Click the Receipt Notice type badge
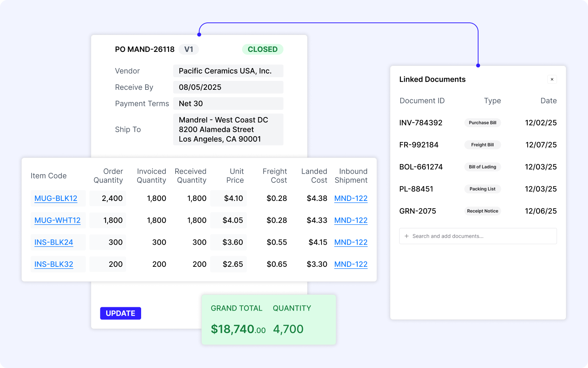This screenshot has height=368, width=588. tap(483, 211)
